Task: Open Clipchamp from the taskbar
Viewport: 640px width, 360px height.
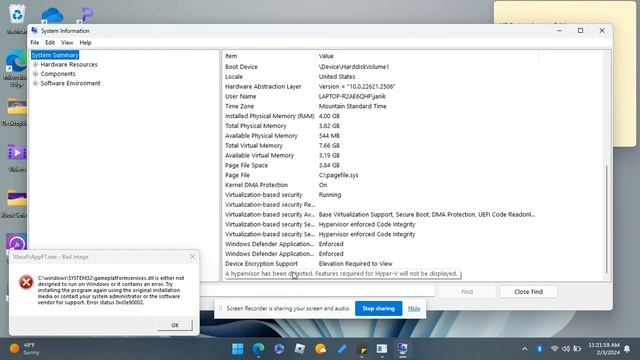Action: [x=279, y=349]
